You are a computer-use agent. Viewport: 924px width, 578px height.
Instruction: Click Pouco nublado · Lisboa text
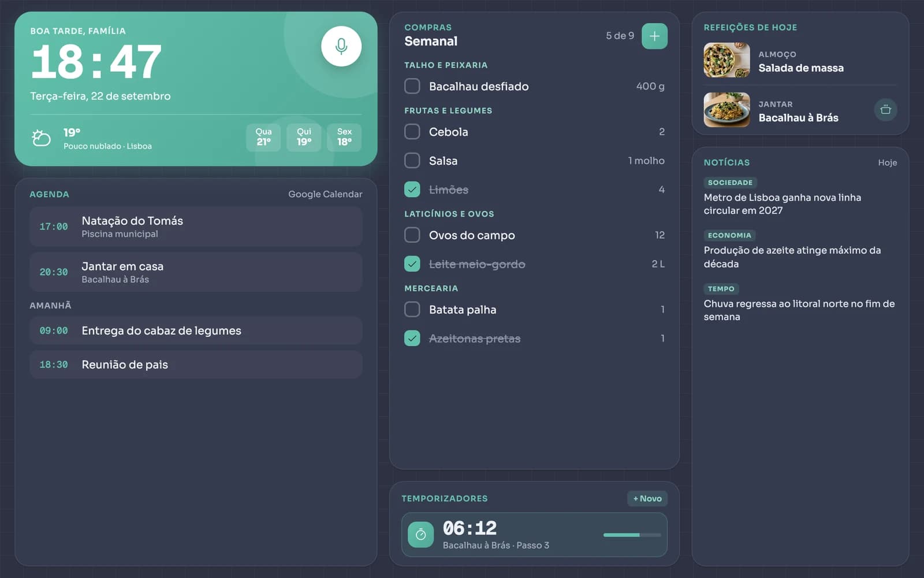pos(107,146)
